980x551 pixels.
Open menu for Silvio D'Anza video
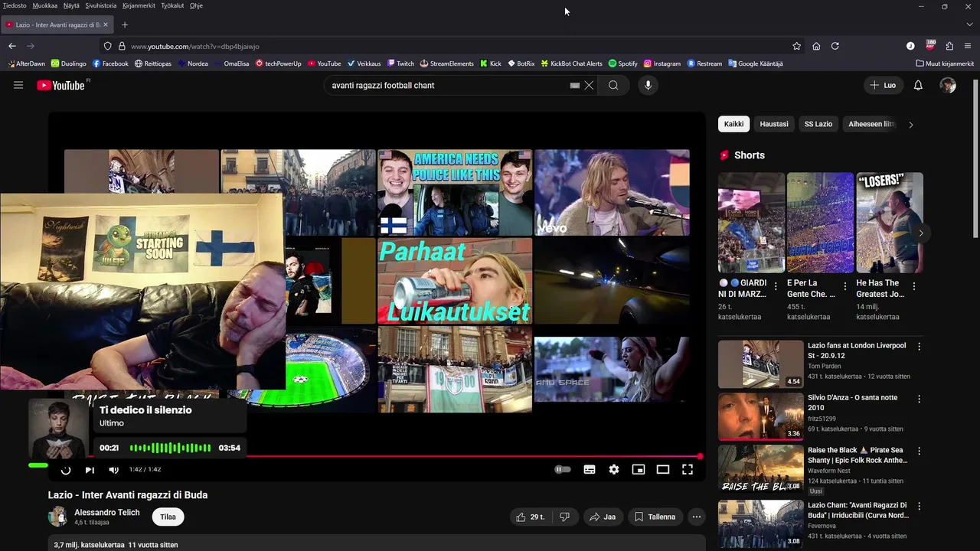tap(919, 399)
